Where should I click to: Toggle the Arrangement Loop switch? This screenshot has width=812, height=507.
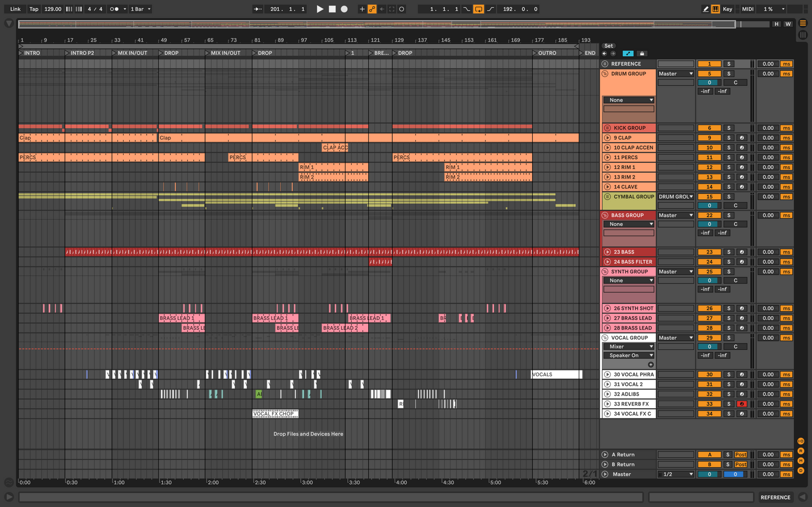tap(478, 9)
